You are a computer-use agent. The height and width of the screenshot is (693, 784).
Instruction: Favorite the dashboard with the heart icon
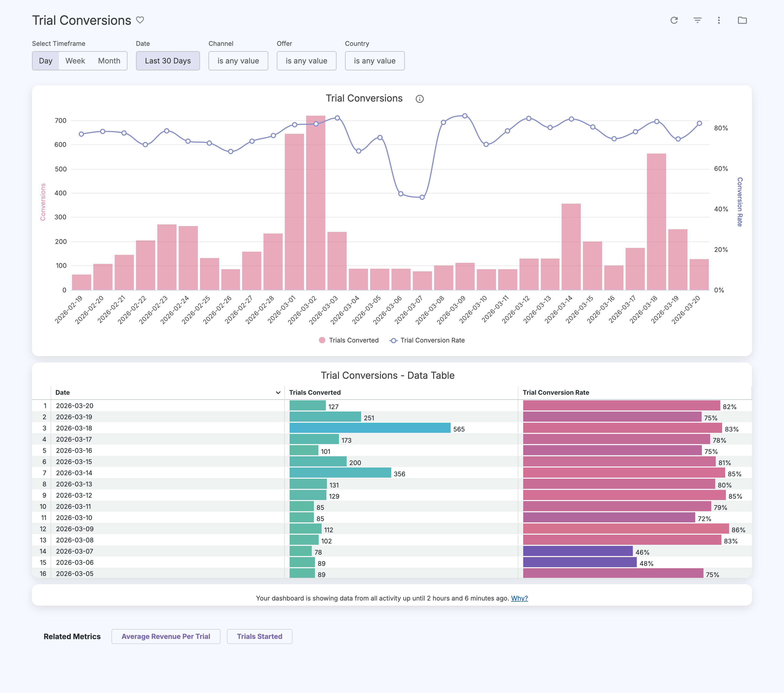pyautogui.click(x=140, y=20)
